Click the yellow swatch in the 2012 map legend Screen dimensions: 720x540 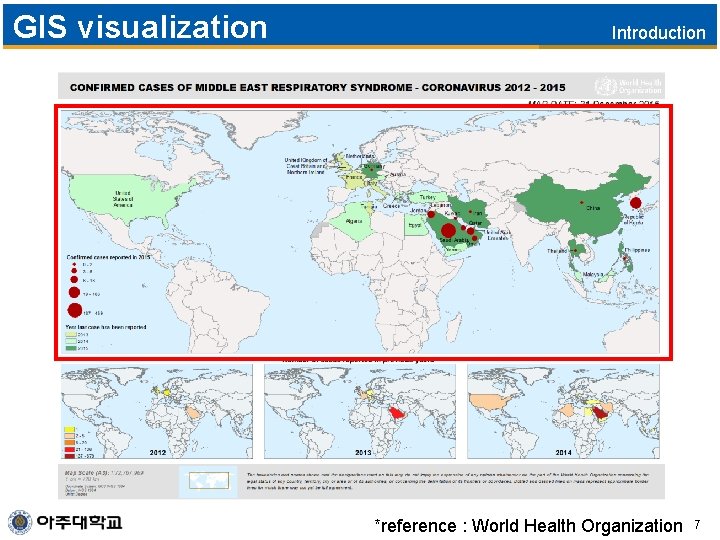click(x=69, y=429)
